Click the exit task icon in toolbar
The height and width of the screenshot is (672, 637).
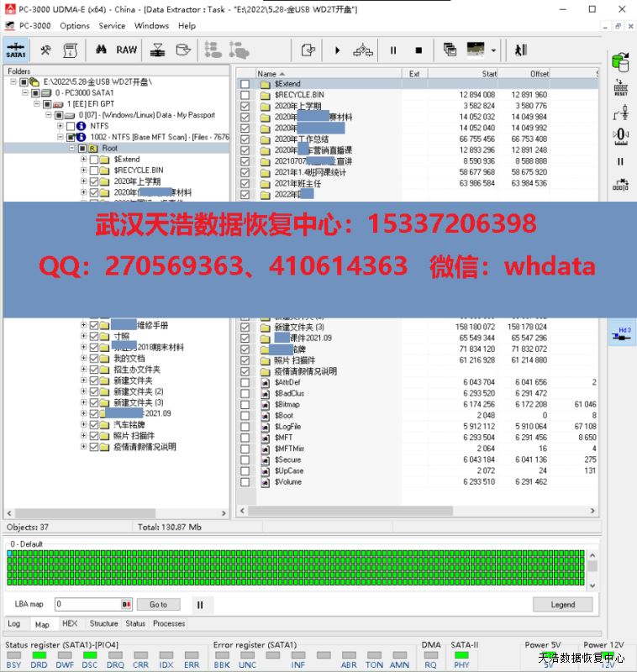(x=521, y=50)
